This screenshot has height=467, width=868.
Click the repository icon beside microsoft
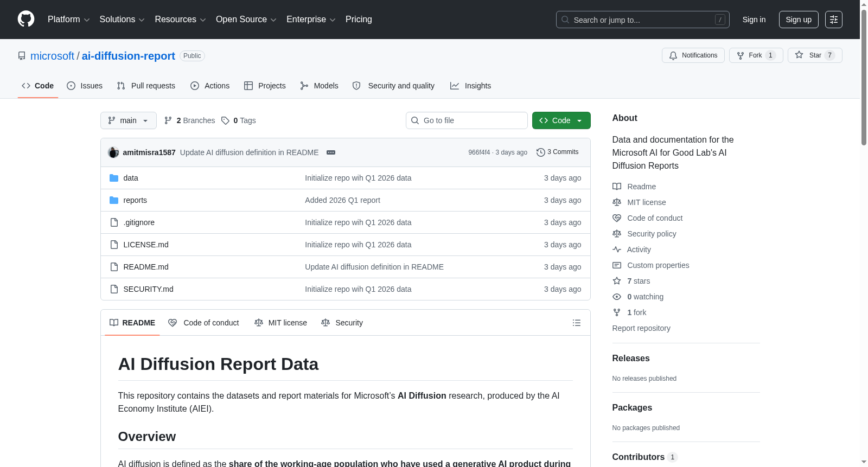[x=22, y=56]
